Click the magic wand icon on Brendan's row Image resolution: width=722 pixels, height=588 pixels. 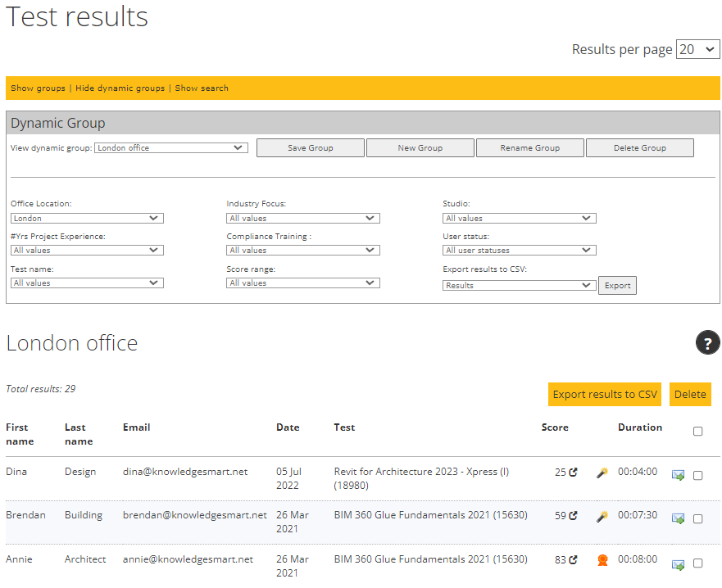(602, 517)
